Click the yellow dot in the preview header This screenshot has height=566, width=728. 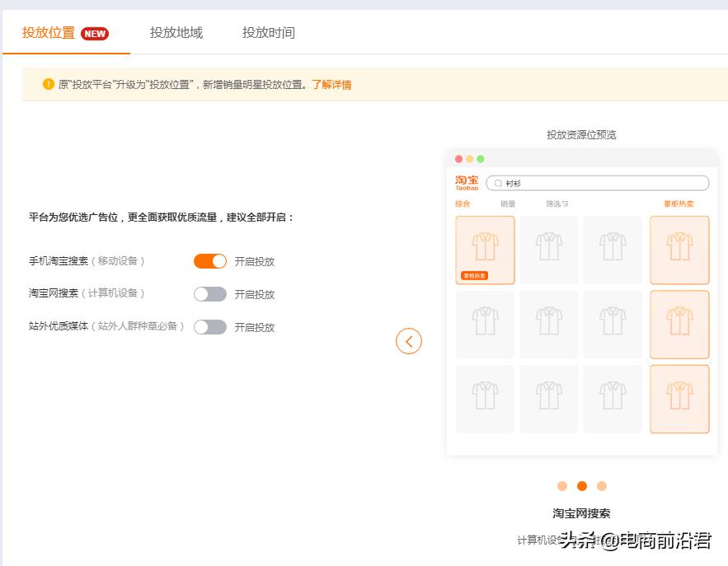(470, 158)
